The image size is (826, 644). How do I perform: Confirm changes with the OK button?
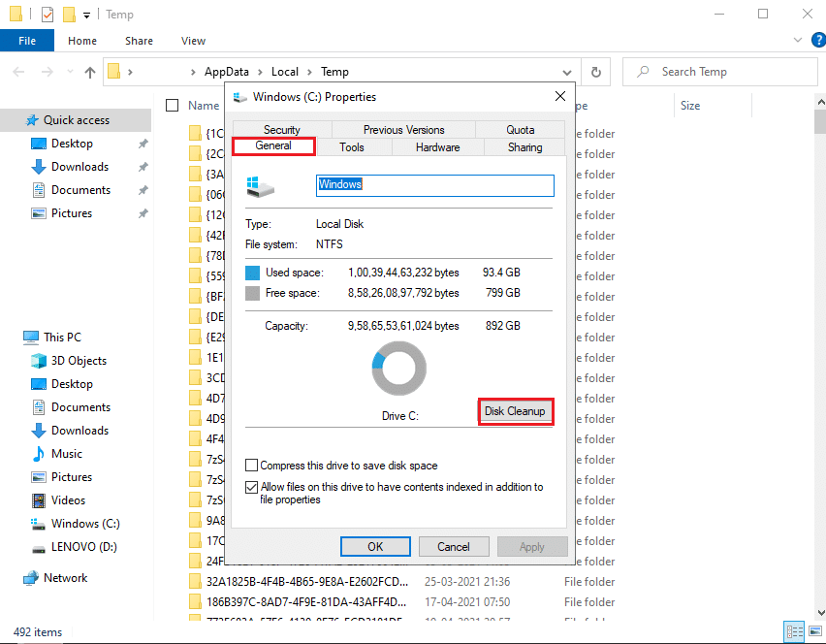point(375,546)
